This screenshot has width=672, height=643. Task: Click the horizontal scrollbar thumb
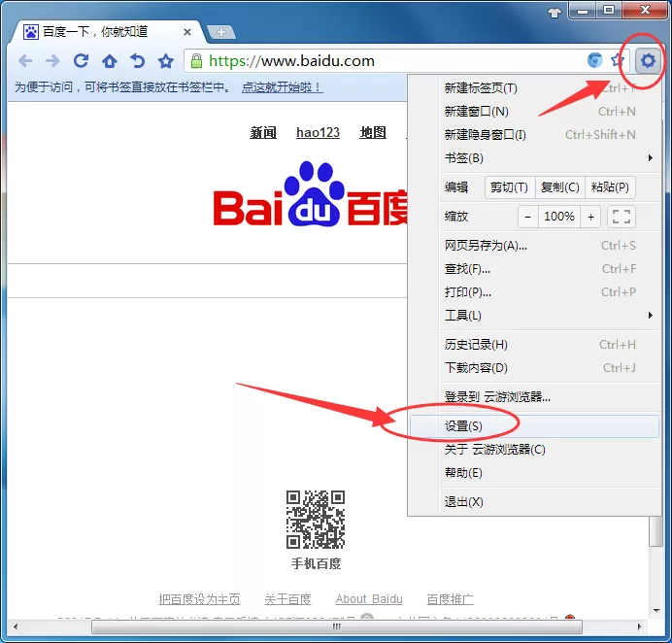337,626
